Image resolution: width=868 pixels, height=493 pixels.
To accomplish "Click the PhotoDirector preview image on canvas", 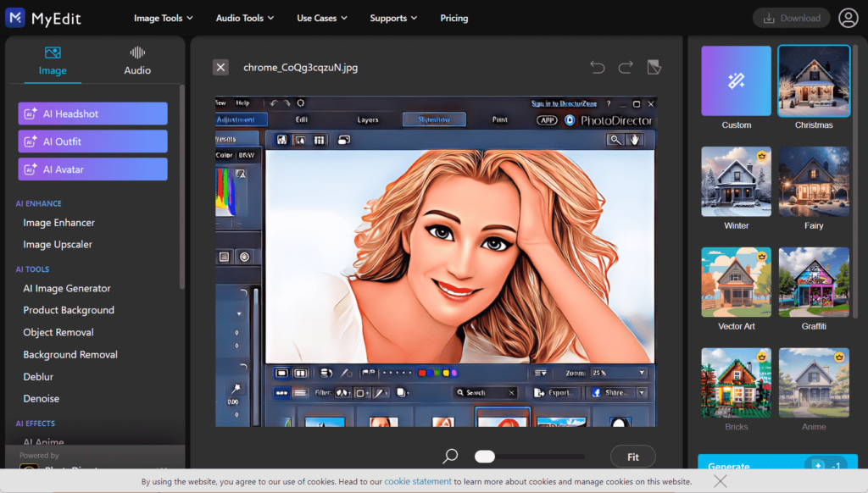I will coord(436,261).
